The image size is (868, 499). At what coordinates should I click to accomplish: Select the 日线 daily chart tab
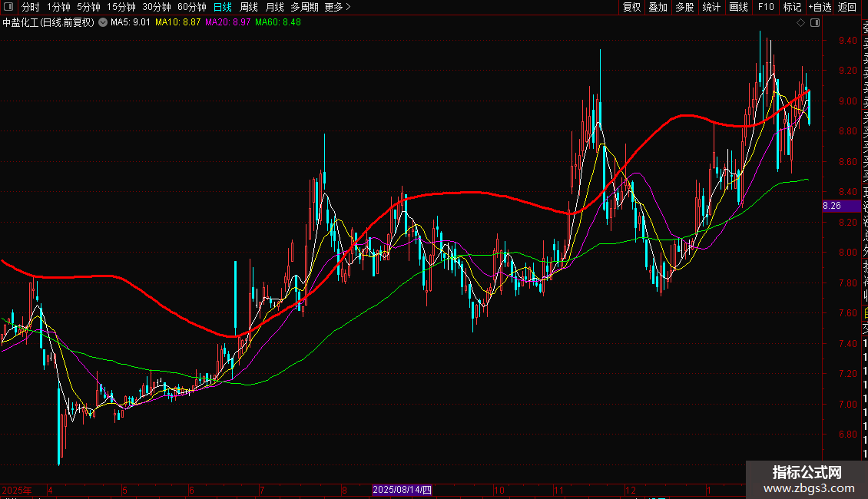[x=223, y=7]
